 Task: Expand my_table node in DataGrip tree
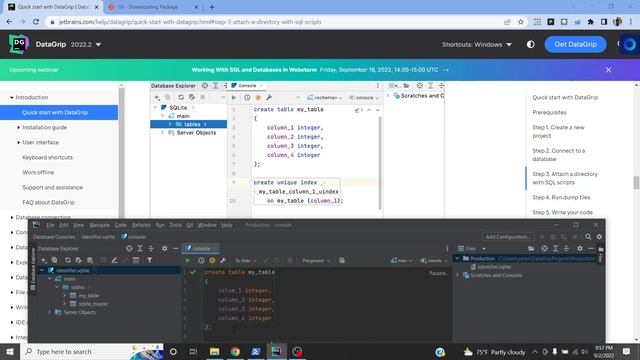[x=64, y=295]
